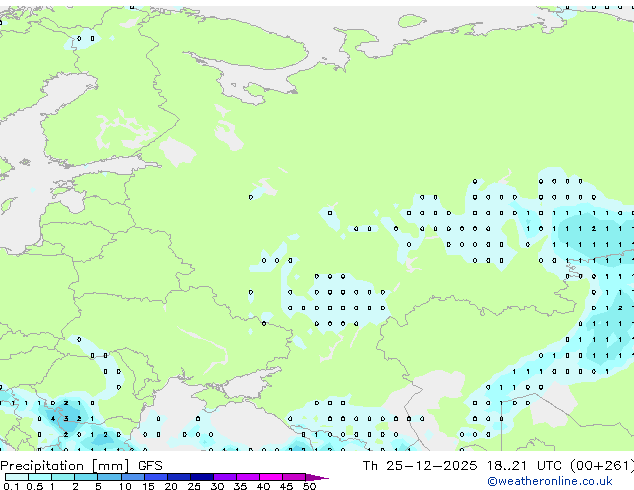This screenshot has height=490, width=634.
Task: Click the '0.5' legend scale label
Action: pos(35,486)
